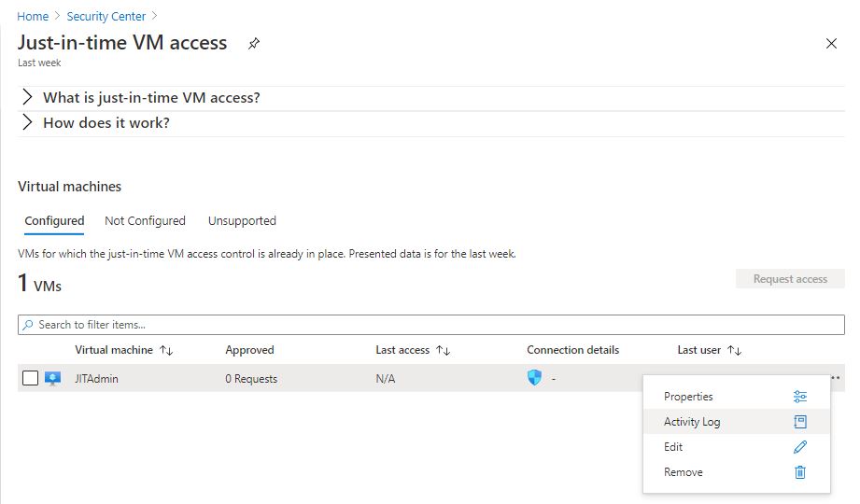Click the Activity Log notebook icon
Image resolution: width=860 pixels, height=504 pixels.
pyautogui.click(x=799, y=422)
